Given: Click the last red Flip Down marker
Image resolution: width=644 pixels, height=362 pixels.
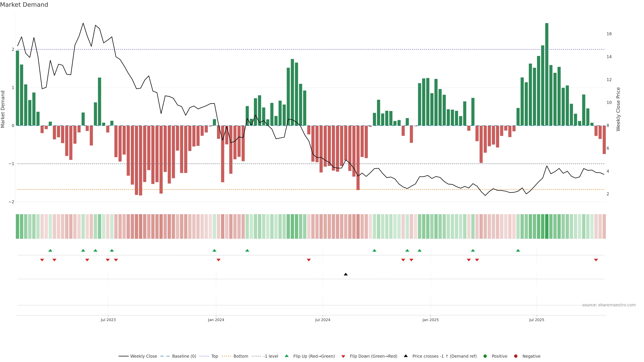Looking at the screenshot, I should point(596,260).
